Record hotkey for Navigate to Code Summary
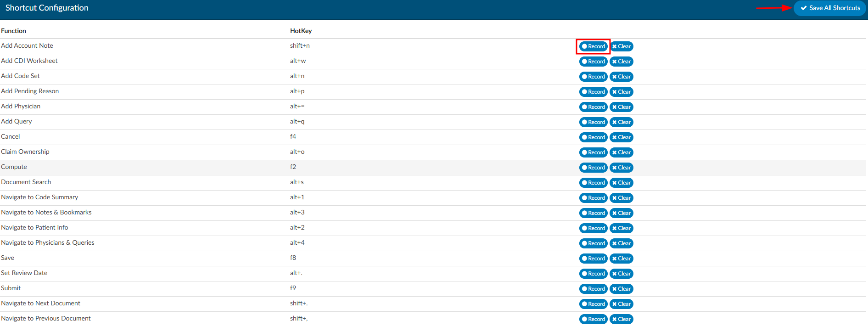This screenshot has width=868, height=332. (593, 198)
